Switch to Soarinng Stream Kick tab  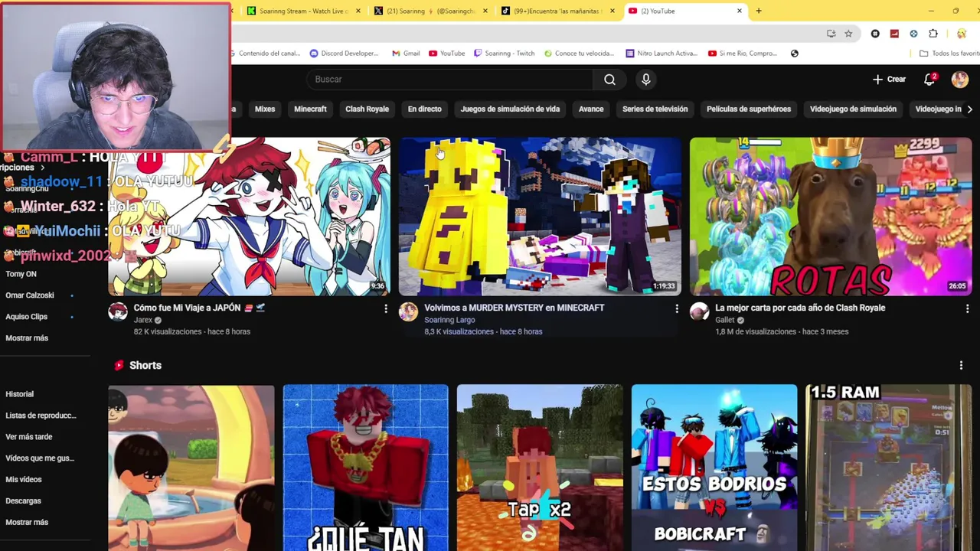302,11
